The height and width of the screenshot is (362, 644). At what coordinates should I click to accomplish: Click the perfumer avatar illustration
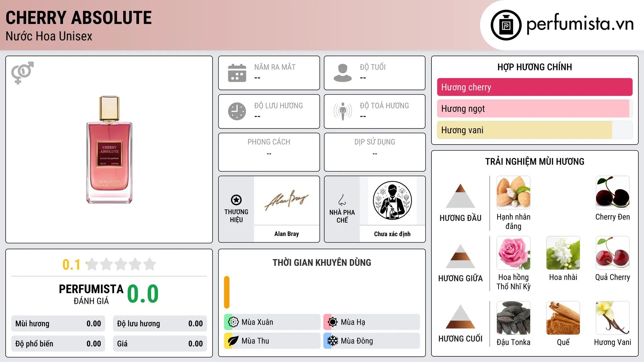[392, 200]
